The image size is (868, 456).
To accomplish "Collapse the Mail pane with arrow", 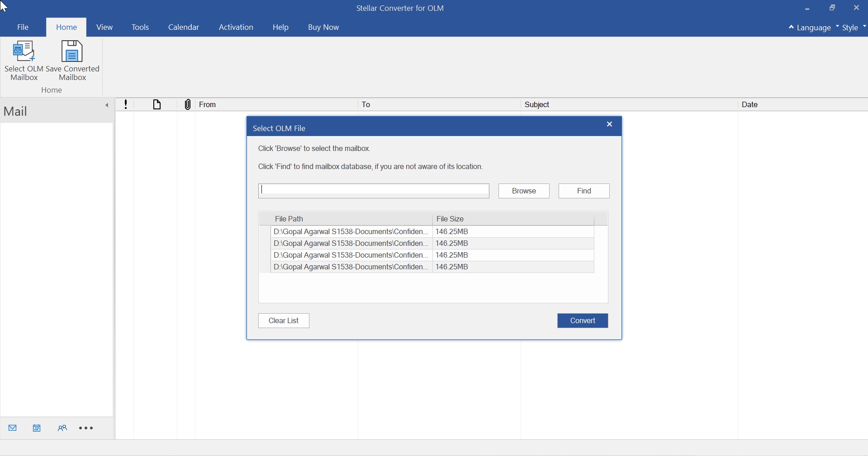I will tap(107, 105).
